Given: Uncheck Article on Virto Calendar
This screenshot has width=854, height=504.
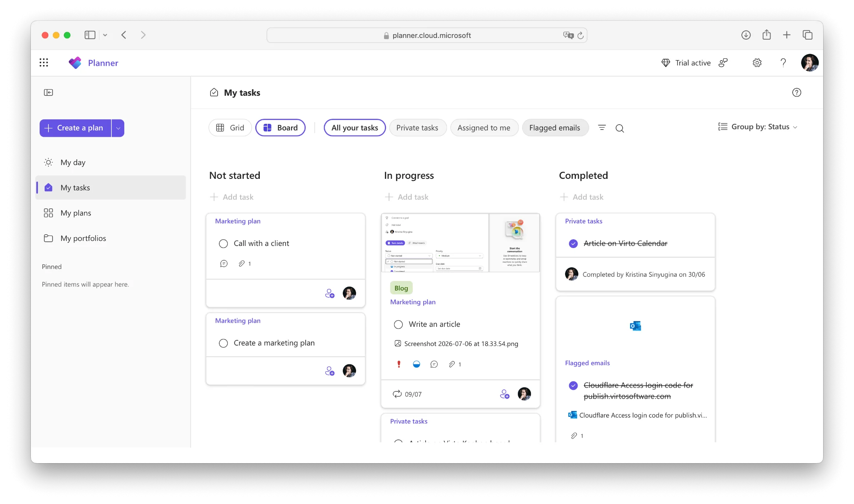Looking at the screenshot, I should pyautogui.click(x=573, y=243).
